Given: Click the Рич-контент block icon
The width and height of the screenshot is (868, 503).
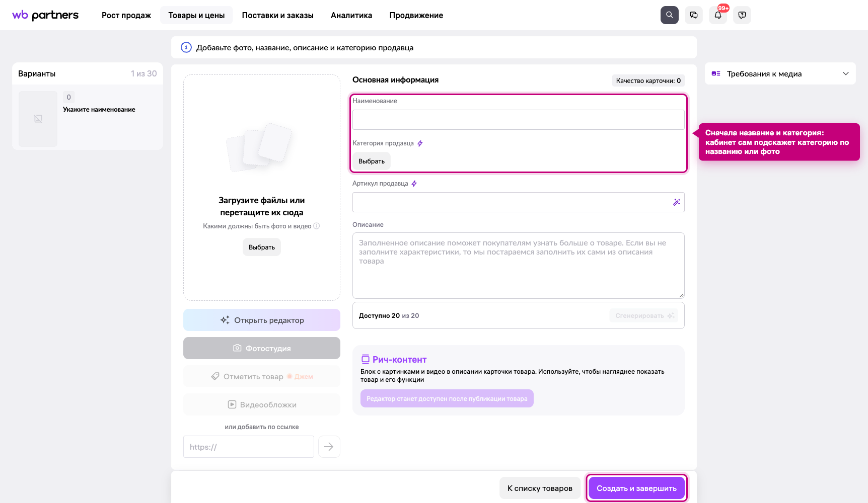Looking at the screenshot, I should 365,359.
